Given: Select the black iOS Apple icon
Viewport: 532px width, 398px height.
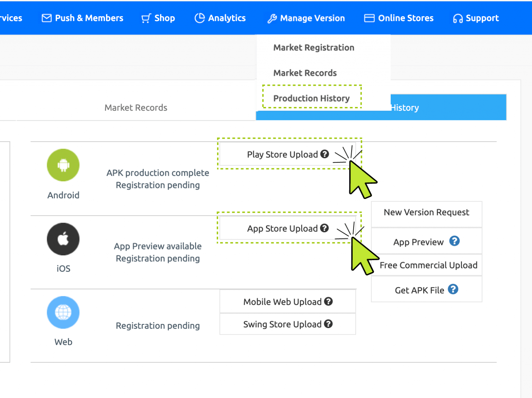Looking at the screenshot, I should click(x=63, y=239).
